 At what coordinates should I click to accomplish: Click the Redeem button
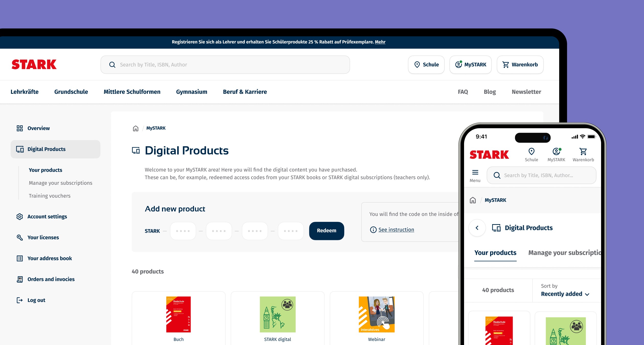click(x=327, y=231)
